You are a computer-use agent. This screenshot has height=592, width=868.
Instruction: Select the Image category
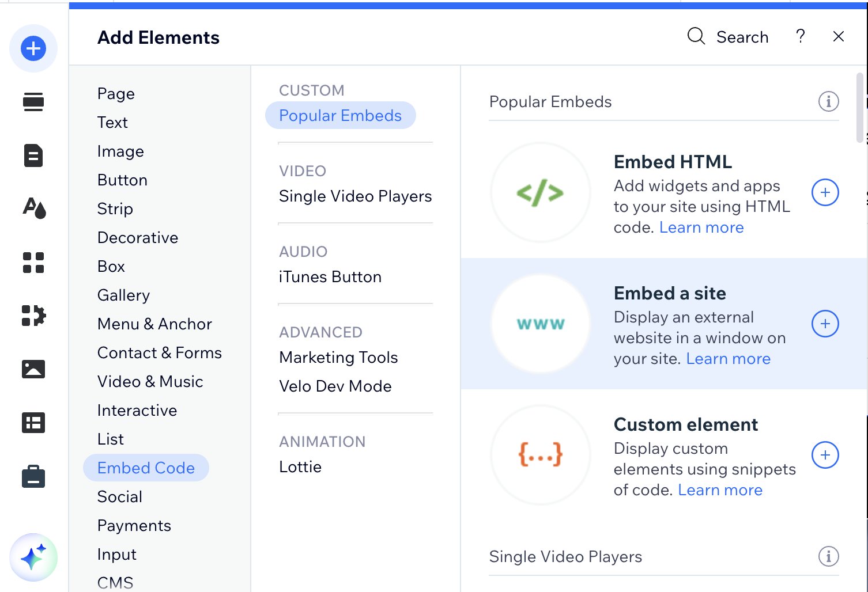(120, 151)
